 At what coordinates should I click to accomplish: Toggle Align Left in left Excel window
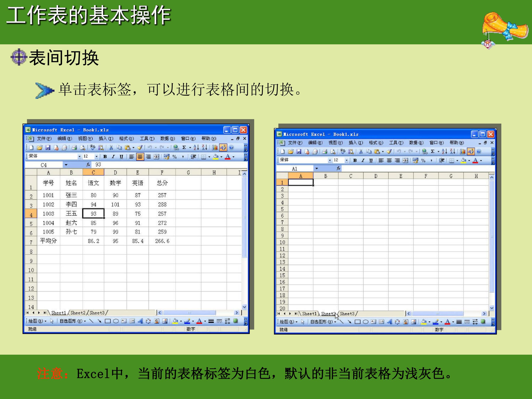point(132,157)
